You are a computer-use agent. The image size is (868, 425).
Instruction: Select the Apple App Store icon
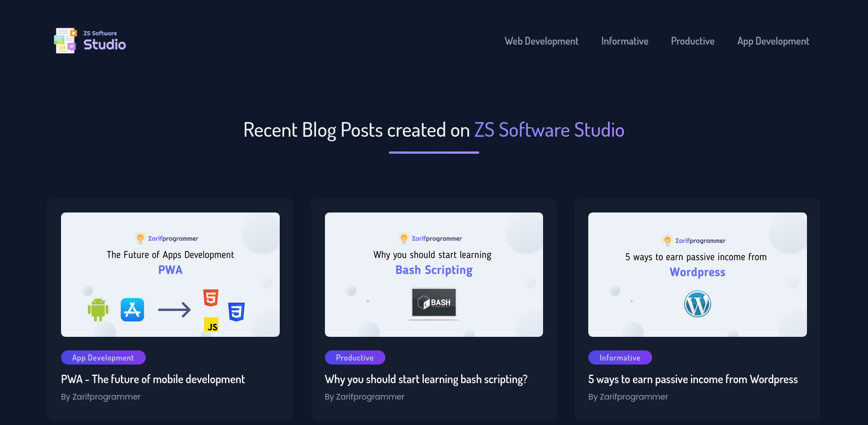(x=132, y=309)
